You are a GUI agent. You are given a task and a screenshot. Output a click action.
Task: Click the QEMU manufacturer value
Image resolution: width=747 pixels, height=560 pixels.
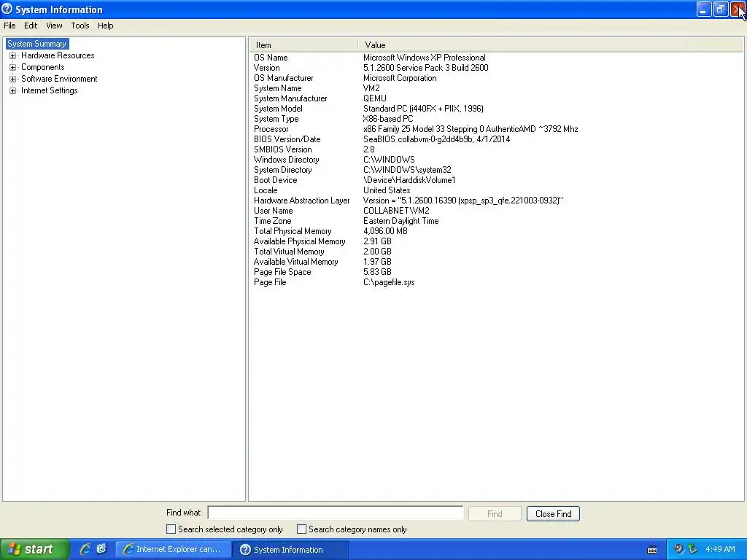click(374, 98)
